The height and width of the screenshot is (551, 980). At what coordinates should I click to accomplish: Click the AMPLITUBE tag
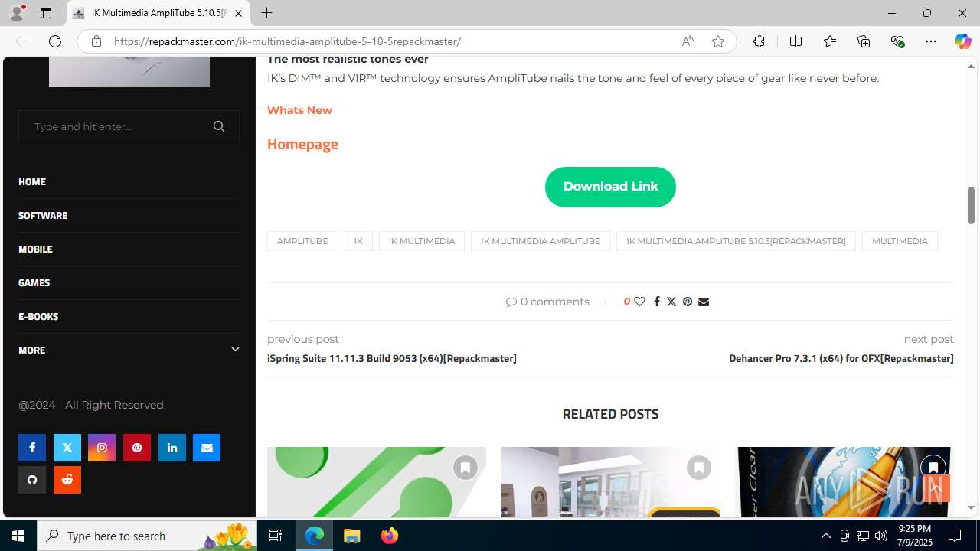(x=302, y=241)
